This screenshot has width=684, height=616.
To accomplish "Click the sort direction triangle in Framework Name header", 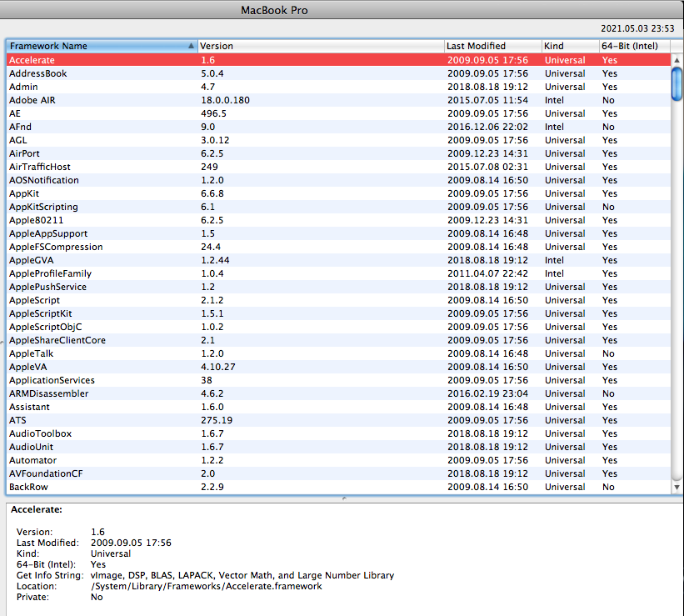I will (191, 46).
